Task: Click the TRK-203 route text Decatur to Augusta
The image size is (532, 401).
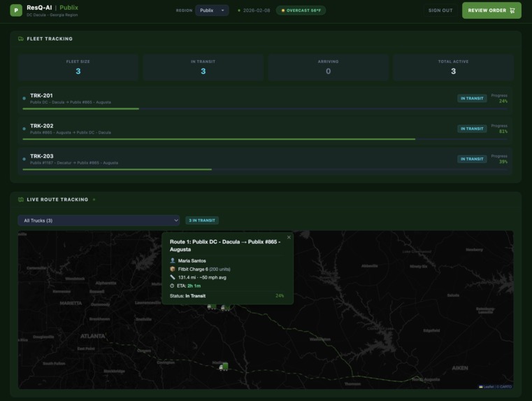Action: (x=74, y=162)
